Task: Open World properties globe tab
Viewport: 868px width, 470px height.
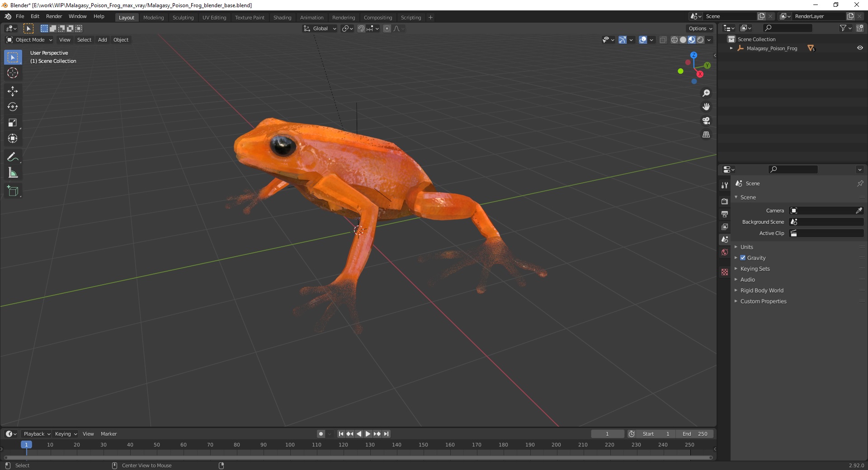Action: point(725,252)
